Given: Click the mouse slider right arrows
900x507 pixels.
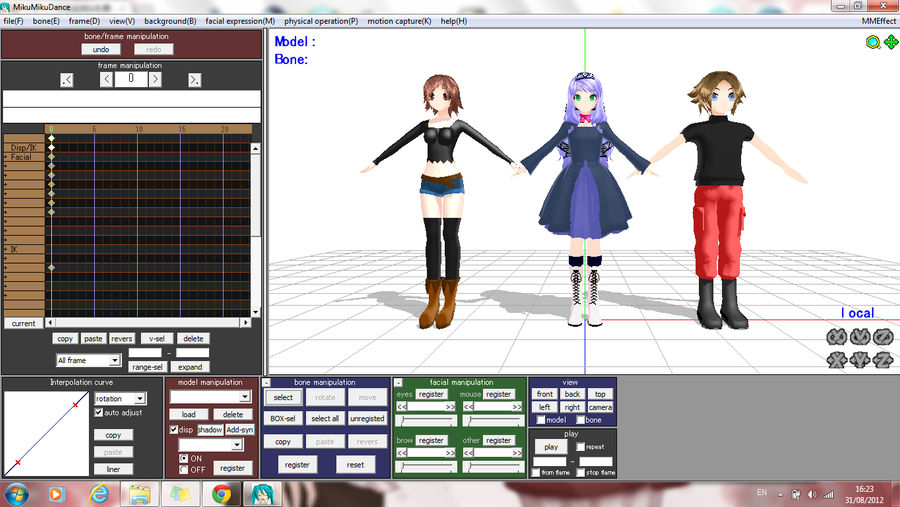Looking at the screenshot, I should [517, 407].
